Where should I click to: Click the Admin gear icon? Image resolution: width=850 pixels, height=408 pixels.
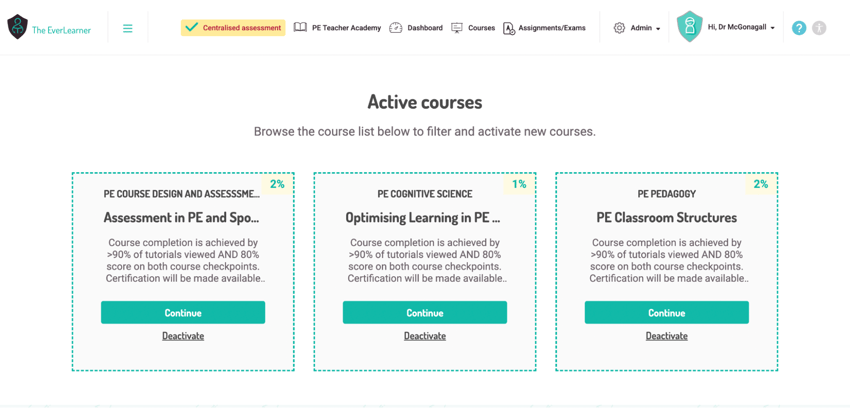click(x=620, y=28)
